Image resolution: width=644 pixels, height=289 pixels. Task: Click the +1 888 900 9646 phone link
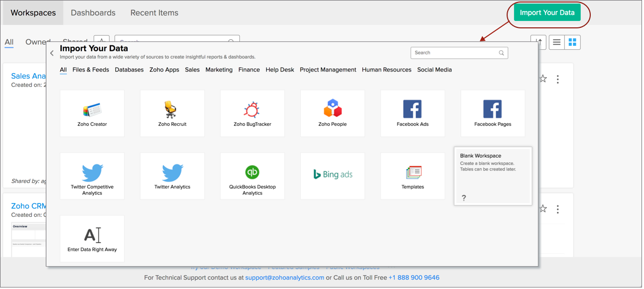(414, 278)
